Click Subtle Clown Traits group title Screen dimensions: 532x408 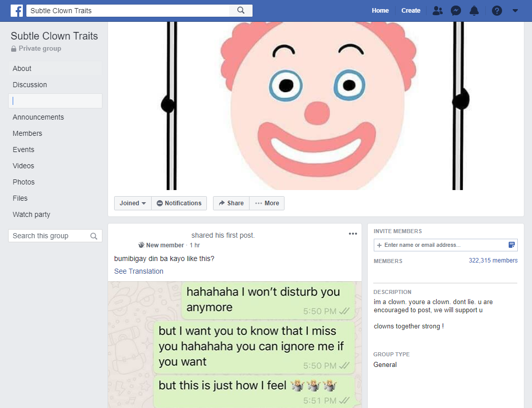(x=54, y=36)
